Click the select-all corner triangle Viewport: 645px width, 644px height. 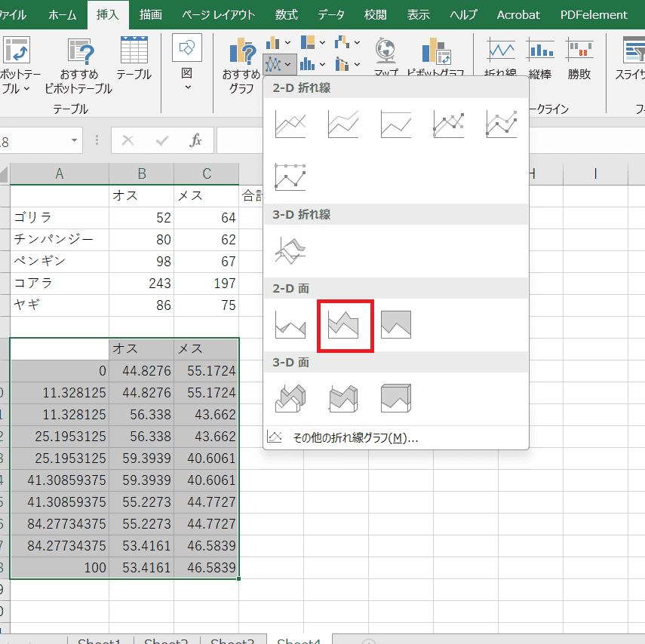click(4, 174)
